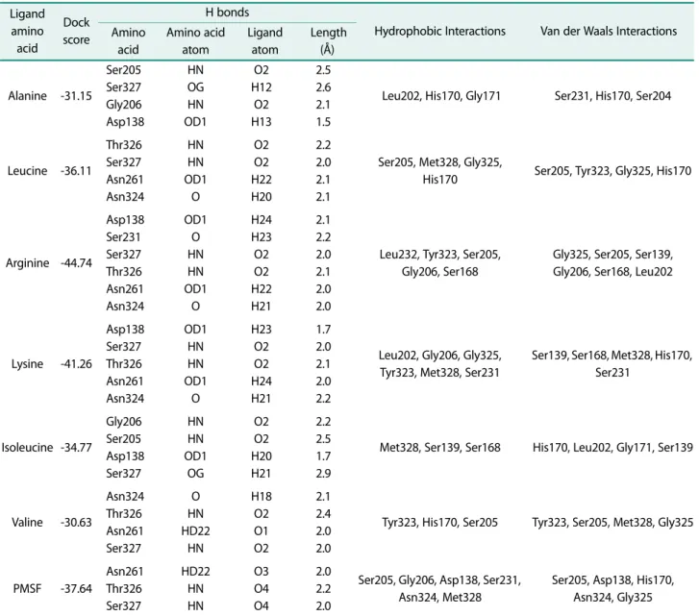Image resolution: width=699 pixels, height=616 pixels.
Task: Select dock score value -44.74
Action: click(76, 262)
